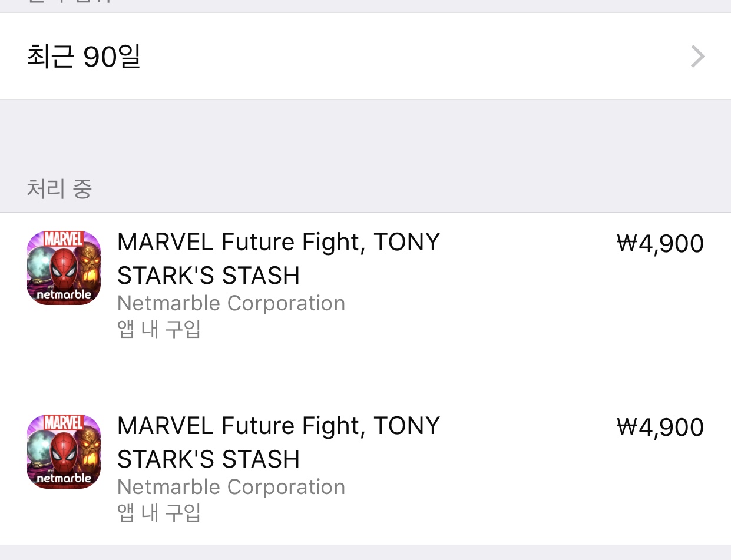The image size is (731, 560).
Task: Open the first TONY STARK'S STASH purchase title
Action: [278, 259]
